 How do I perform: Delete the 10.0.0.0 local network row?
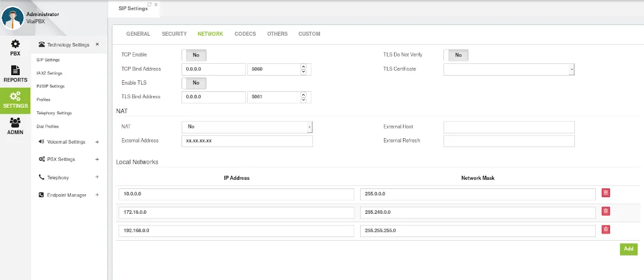(606, 193)
